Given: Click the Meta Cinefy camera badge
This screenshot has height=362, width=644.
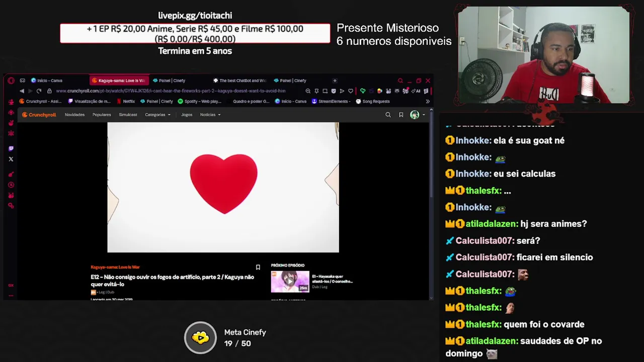Looking at the screenshot, I should [200, 338].
